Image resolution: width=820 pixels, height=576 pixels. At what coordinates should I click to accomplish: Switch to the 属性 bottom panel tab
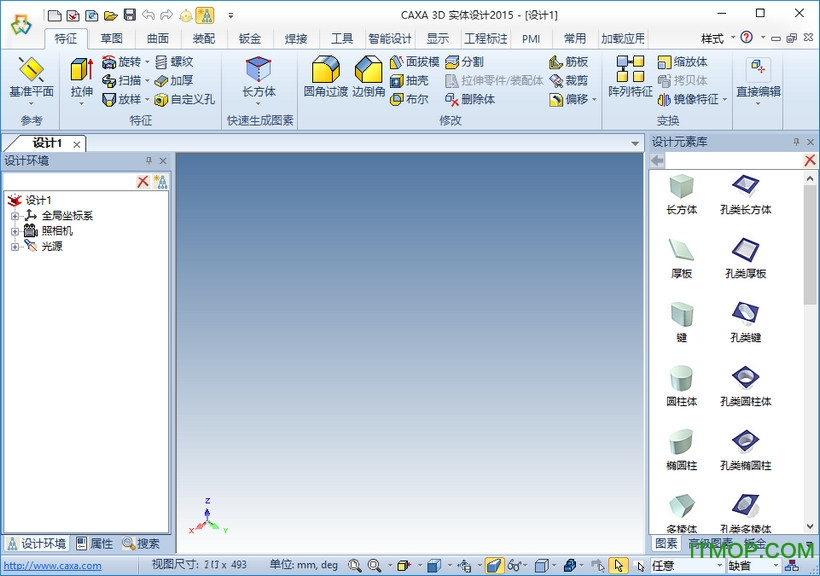(x=95, y=544)
